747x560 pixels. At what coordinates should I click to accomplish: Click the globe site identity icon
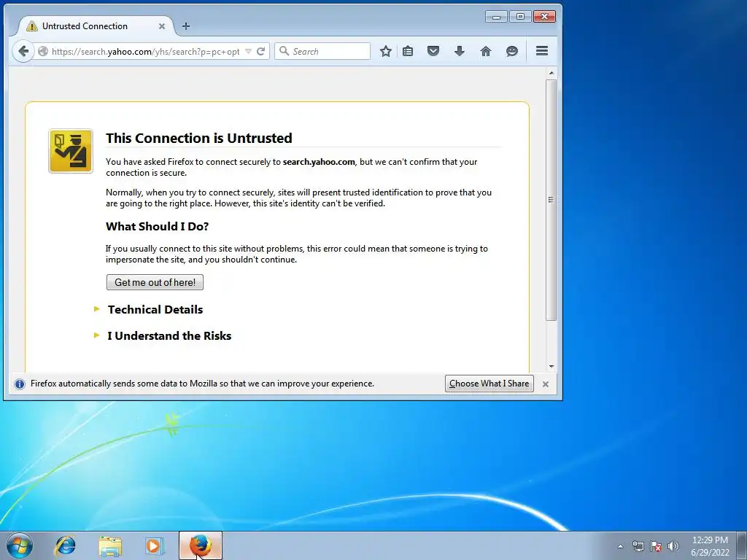tap(43, 52)
